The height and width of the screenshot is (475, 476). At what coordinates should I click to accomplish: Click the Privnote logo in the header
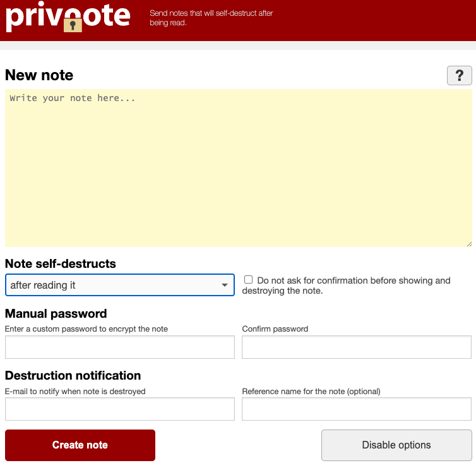[x=68, y=18]
